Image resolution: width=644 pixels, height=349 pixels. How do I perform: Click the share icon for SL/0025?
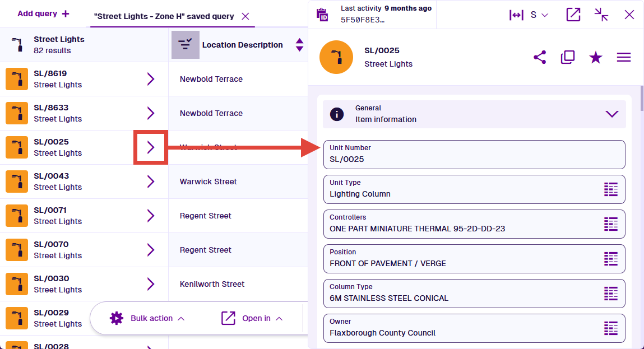point(540,57)
